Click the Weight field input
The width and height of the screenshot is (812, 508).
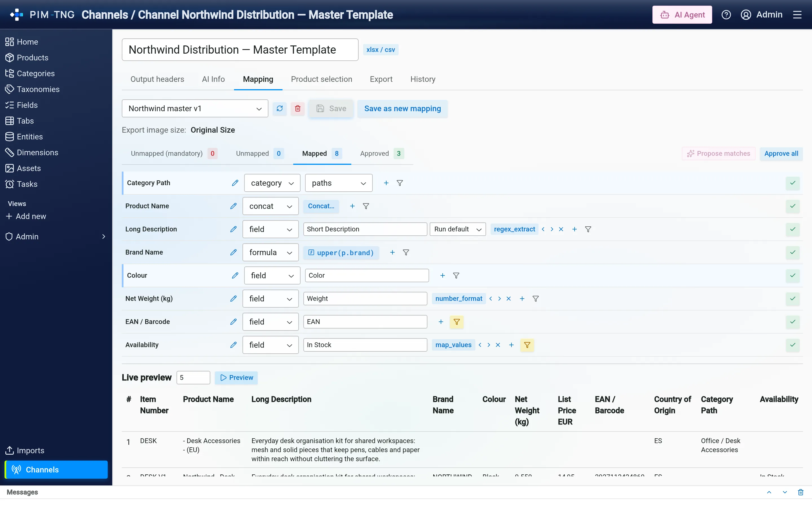pyautogui.click(x=365, y=299)
